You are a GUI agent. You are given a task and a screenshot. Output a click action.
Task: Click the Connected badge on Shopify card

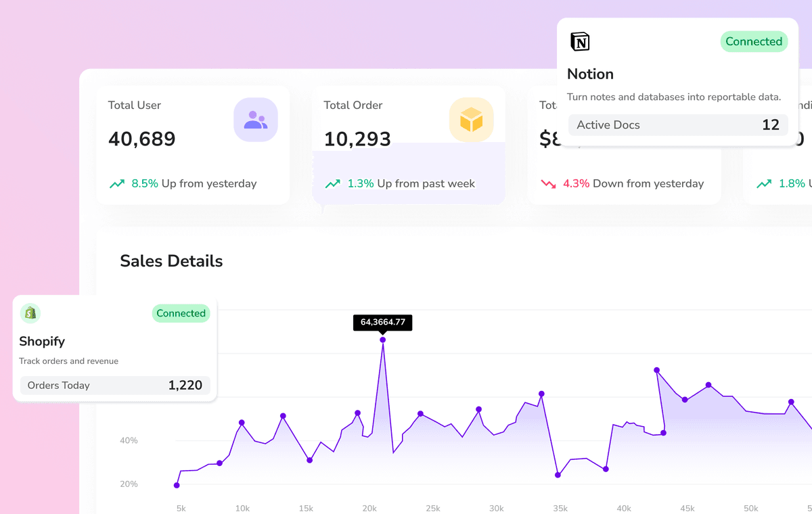(181, 313)
